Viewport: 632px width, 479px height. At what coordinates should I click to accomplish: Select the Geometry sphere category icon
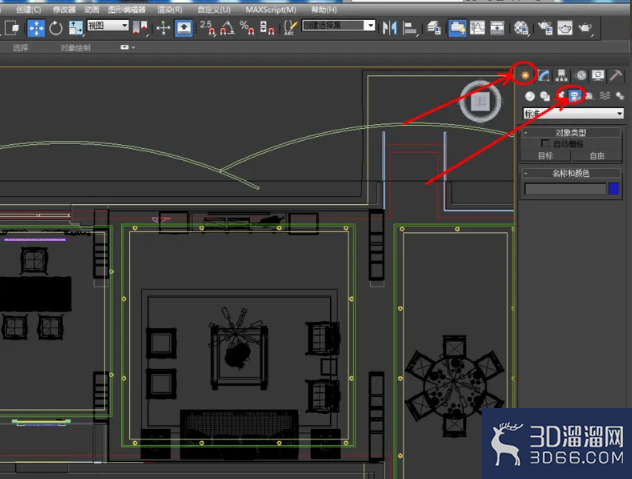coord(530,96)
